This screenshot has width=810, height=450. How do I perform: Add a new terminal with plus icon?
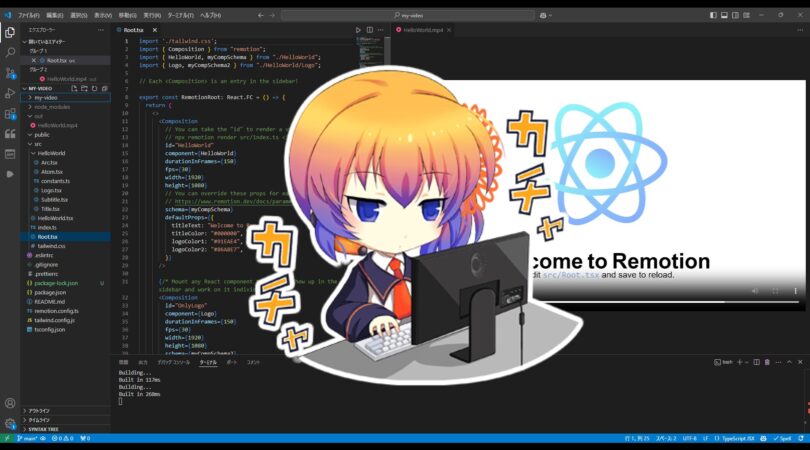[740, 362]
